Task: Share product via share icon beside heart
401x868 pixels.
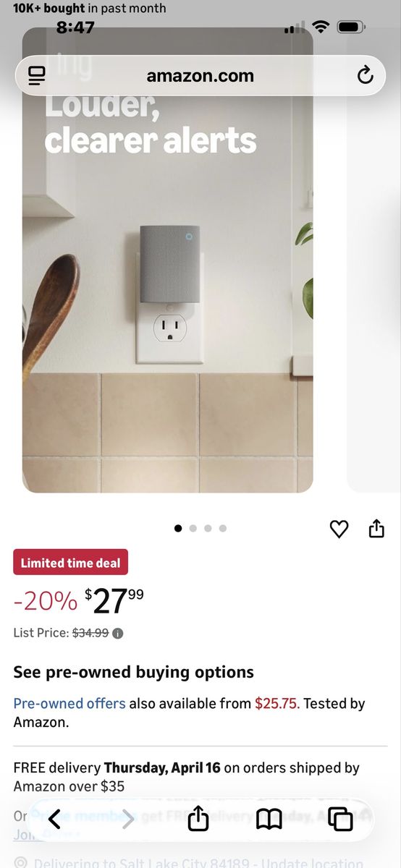Action: 376,529
